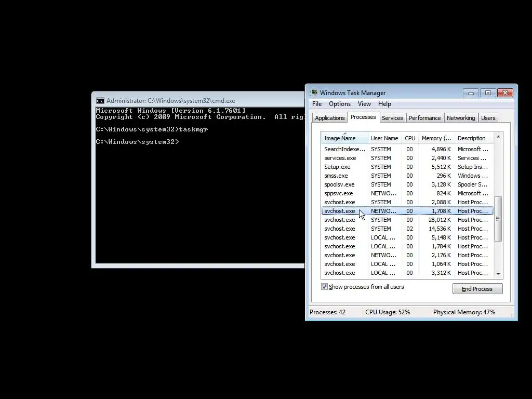This screenshot has height=399, width=532.
Task: Sort by CPU column header
Action: point(410,138)
